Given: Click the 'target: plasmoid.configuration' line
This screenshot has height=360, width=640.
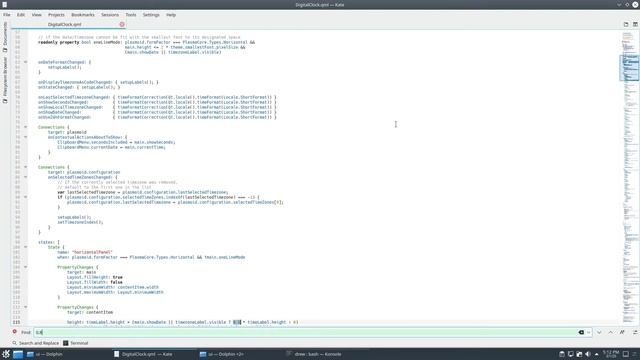Looking at the screenshot, I should [84, 172].
